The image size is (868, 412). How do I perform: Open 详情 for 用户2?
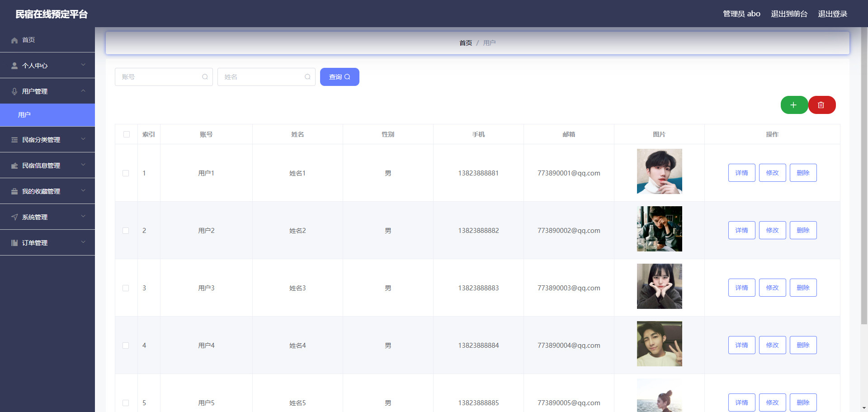point(742,230)
